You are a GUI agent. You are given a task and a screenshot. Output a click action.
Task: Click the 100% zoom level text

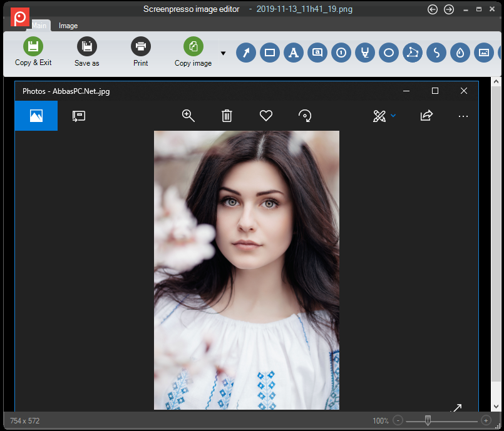pos(381,421)
